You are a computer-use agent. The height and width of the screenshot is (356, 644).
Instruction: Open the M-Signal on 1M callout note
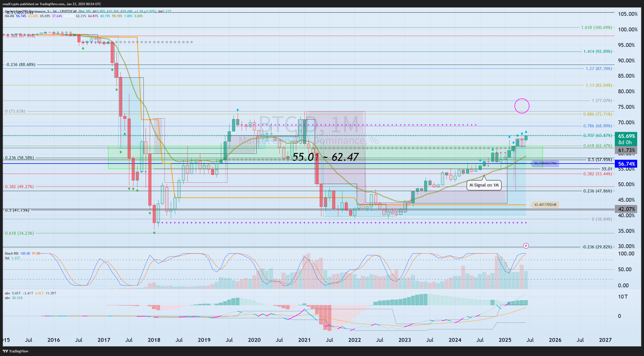pyautogui.click(x=484, y=185)
